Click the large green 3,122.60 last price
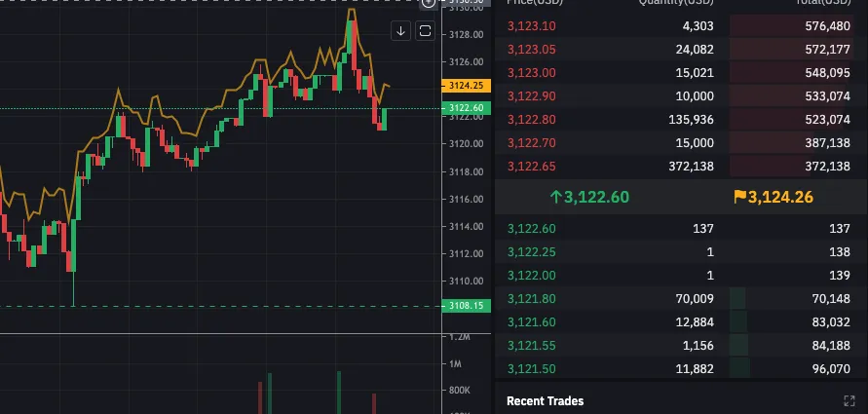The width and height of the screenshot is (868, 414). point(596,197)
